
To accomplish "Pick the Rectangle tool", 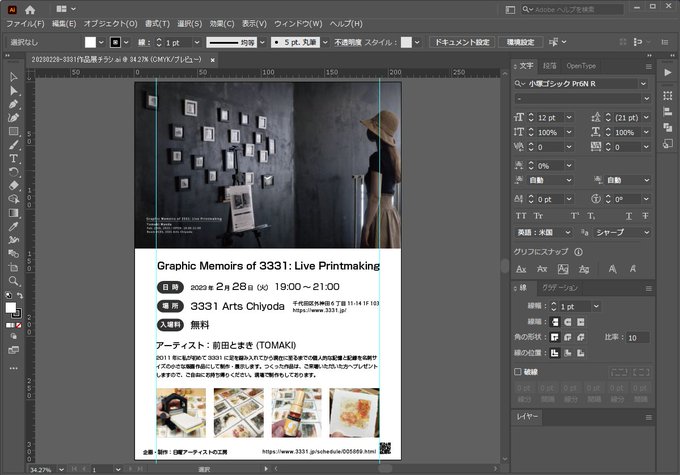I will [x=14, y=131].
